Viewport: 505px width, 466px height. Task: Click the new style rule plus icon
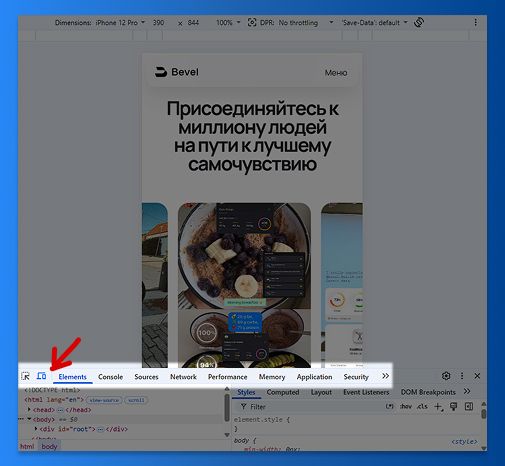438,407
